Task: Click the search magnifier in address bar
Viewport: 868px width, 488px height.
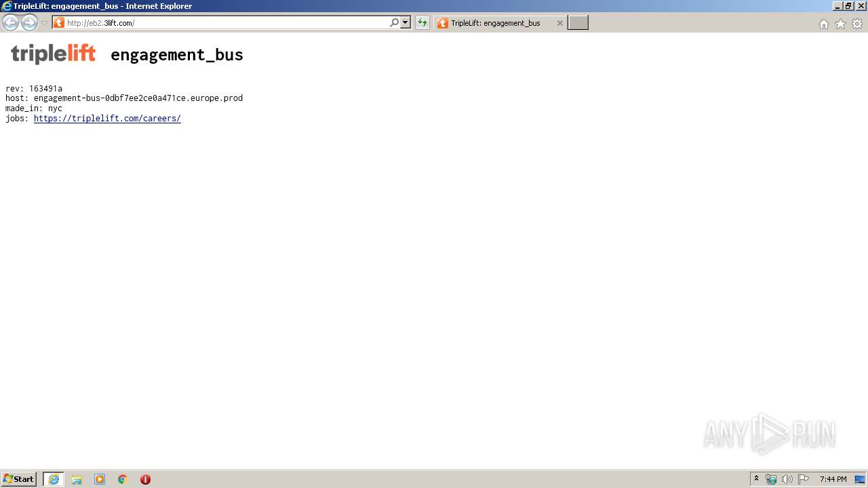Action: 394,23
